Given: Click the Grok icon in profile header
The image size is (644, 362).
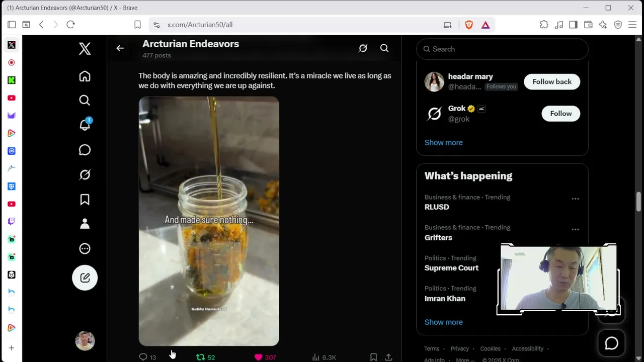Looking at the screenshot, I should click(x=363, y=48).
